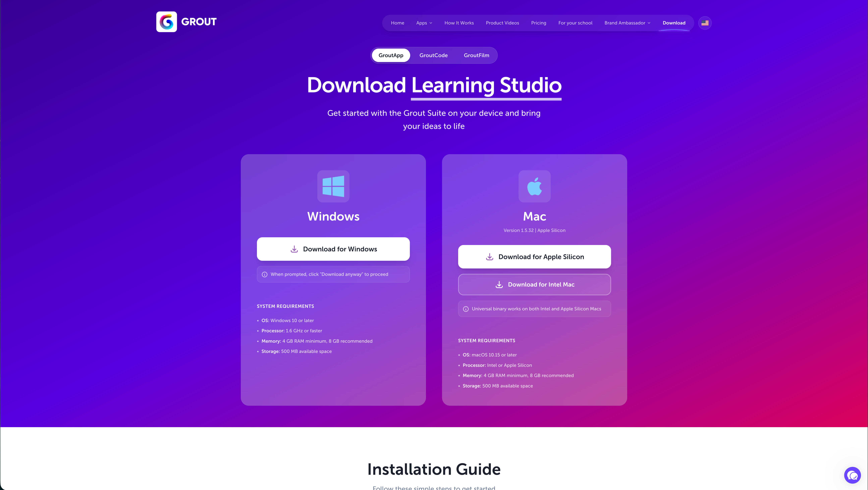Click the Apple logo icon
The image size is (868, 490).
(534, 186)
